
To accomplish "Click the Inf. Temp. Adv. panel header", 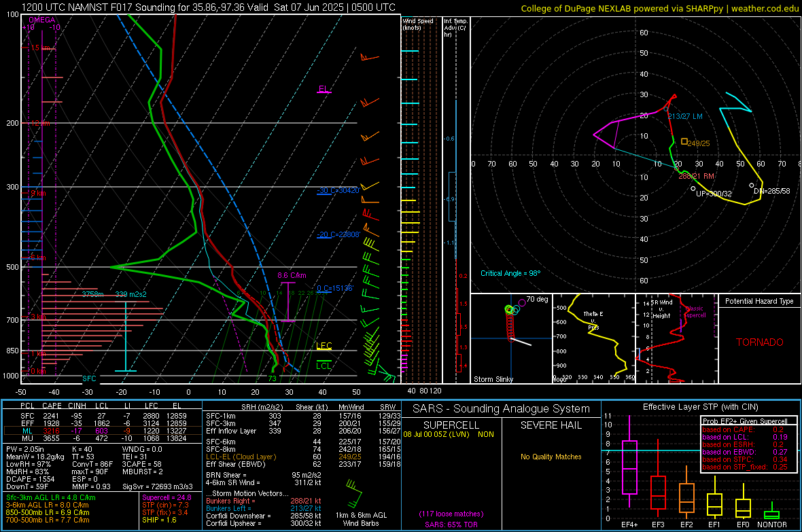I will tap(455, 28).
